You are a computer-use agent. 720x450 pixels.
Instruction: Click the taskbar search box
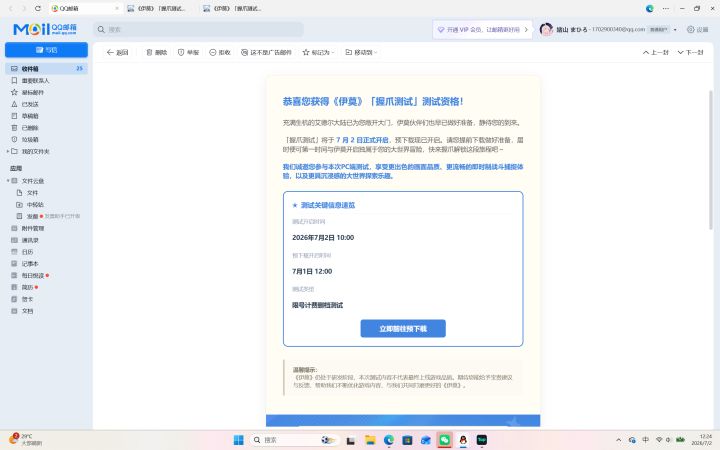pyautogui.click(x=295, y=440)
